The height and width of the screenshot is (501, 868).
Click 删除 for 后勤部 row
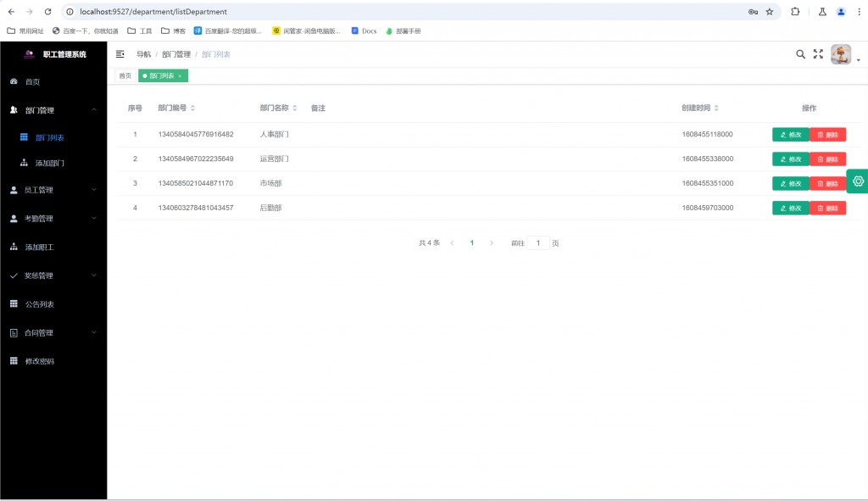827,209
